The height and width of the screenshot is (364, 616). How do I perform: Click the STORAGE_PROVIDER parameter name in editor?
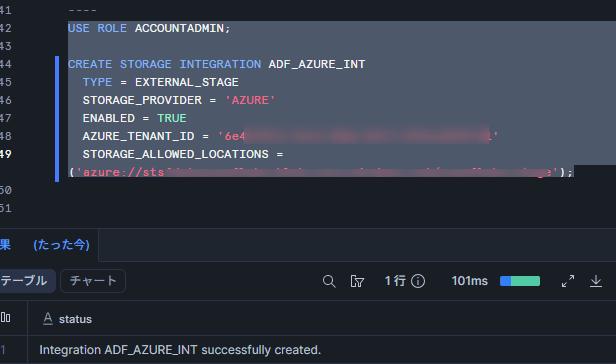tap(142, 100)
